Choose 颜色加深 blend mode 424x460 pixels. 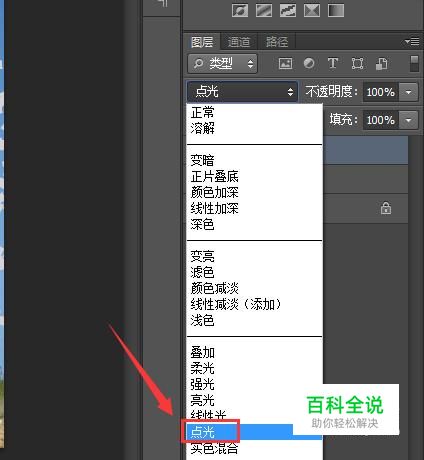point(254,192)
